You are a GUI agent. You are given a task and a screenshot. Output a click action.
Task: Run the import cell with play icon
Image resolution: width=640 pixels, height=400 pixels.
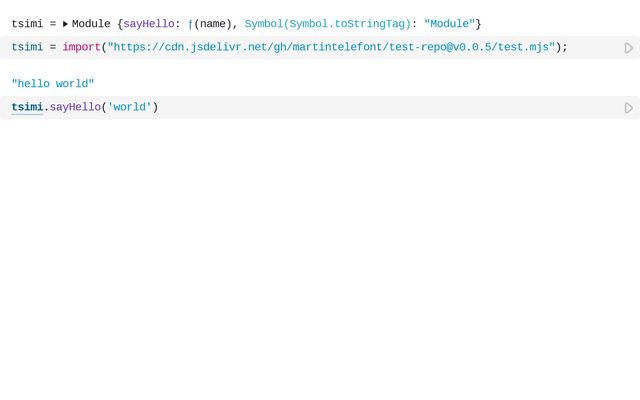point(628,48)
